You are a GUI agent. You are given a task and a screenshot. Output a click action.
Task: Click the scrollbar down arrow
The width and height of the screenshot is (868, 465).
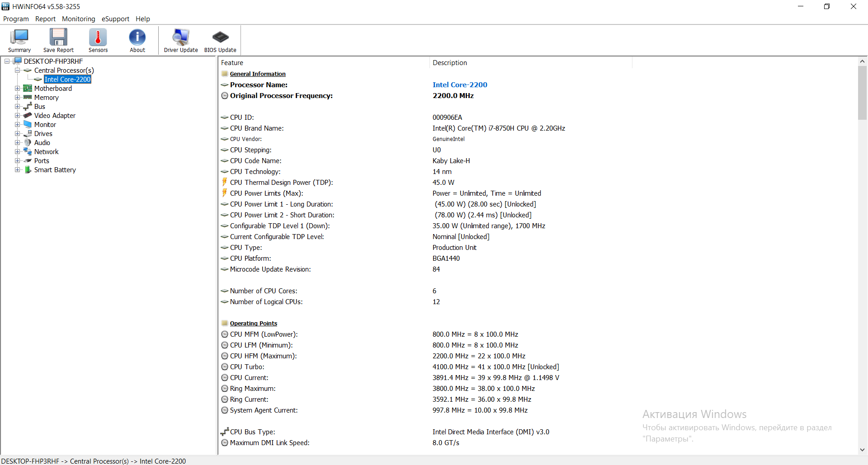point(862,450)
